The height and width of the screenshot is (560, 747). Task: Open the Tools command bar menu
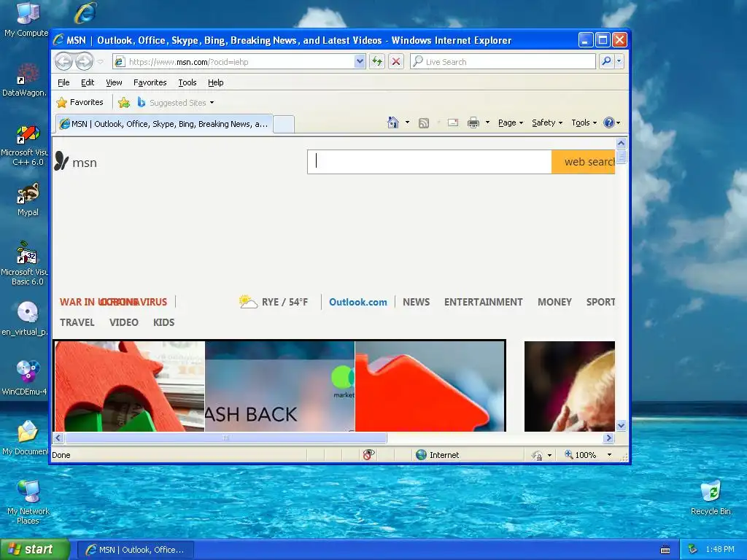pos(584,122)
